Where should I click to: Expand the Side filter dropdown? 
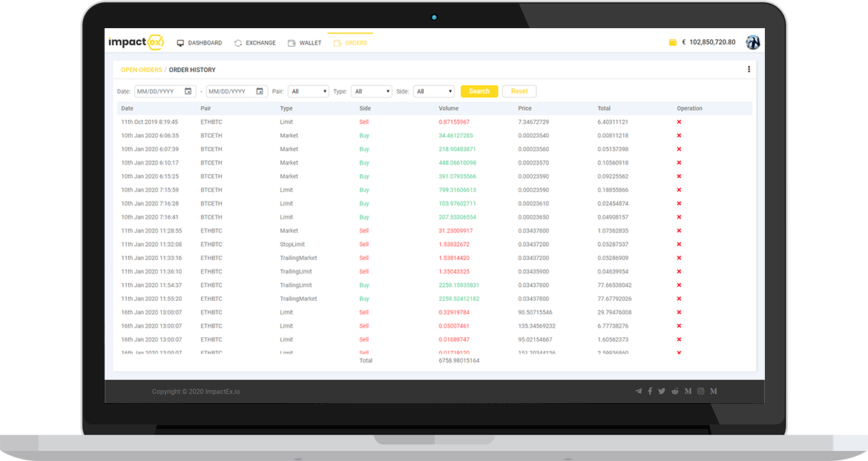(x=433, y=91)
